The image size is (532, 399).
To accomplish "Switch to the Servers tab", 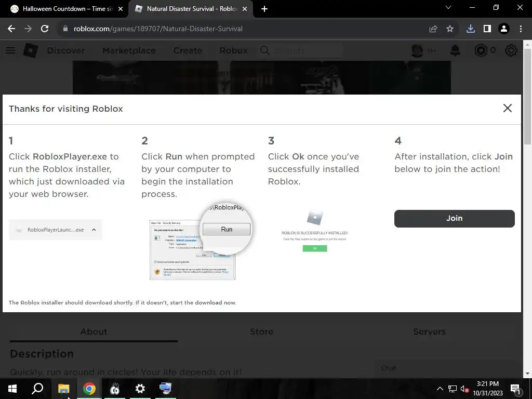I will pos(429,331).
